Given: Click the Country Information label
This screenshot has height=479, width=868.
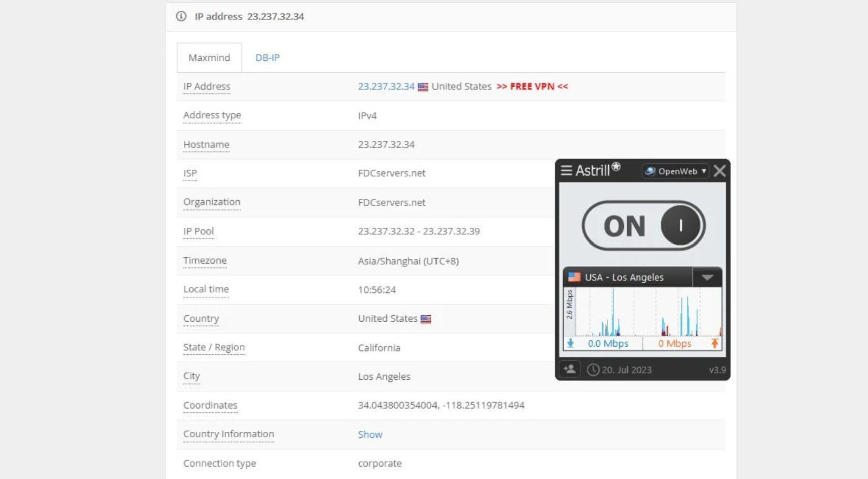Looking at the screenshot, I should [x=228, y=434].
